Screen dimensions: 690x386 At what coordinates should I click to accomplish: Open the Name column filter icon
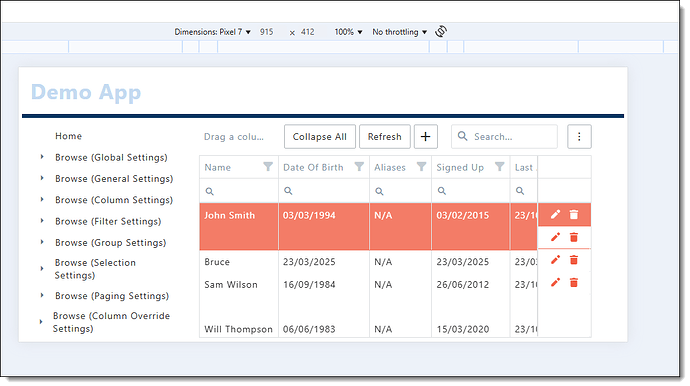268,166
